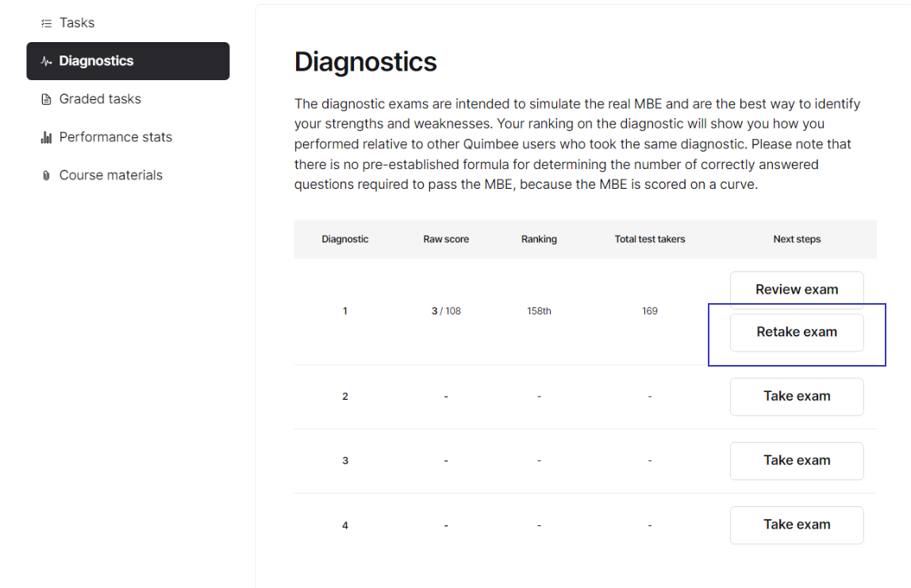Screen dimensions: 911x588
Task: Click Retake exam for diagnostic 1
Action: click(797, 332)
